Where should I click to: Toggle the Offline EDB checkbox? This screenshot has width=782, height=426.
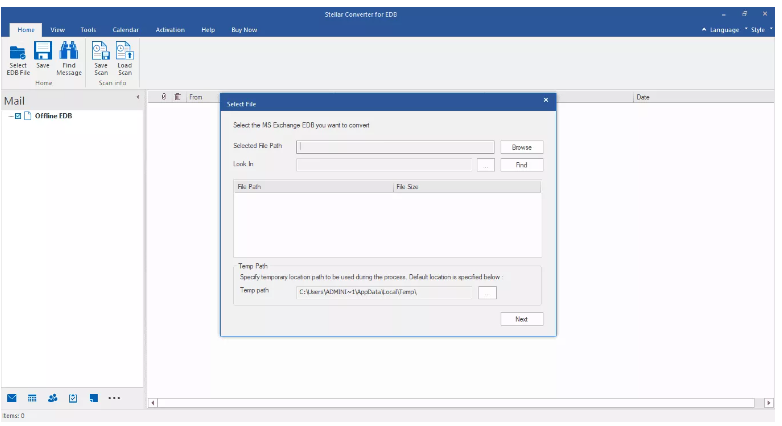(18, 116)
